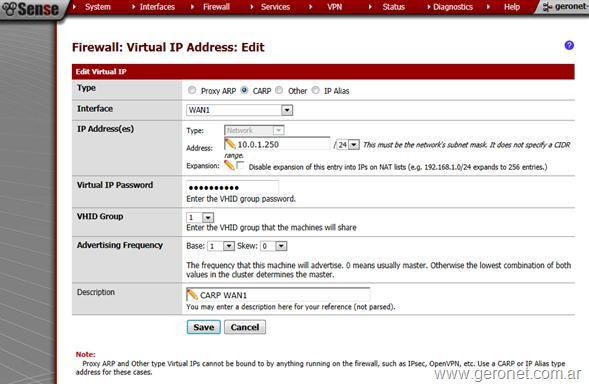Save the virtual IP settings

204,327
